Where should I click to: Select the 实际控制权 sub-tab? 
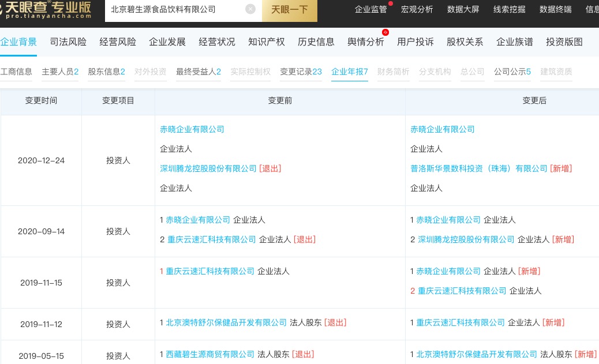point(250,72)
